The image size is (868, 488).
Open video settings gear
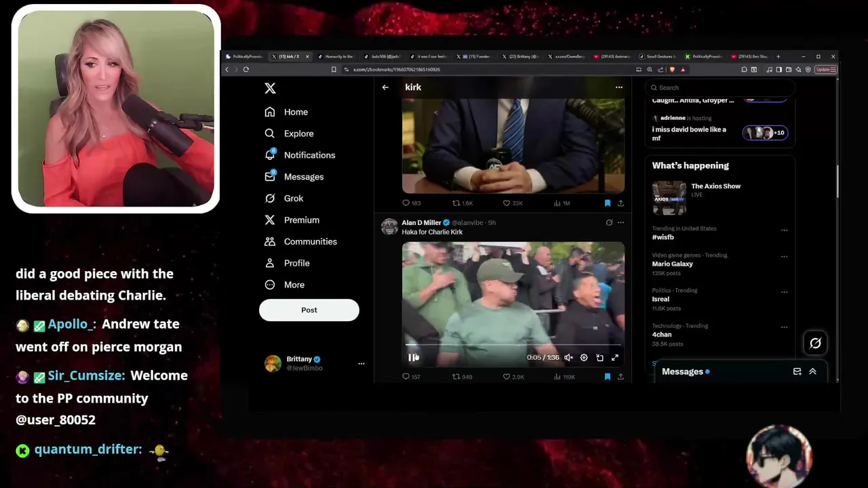pyautogui.click(x=584, y=358)
